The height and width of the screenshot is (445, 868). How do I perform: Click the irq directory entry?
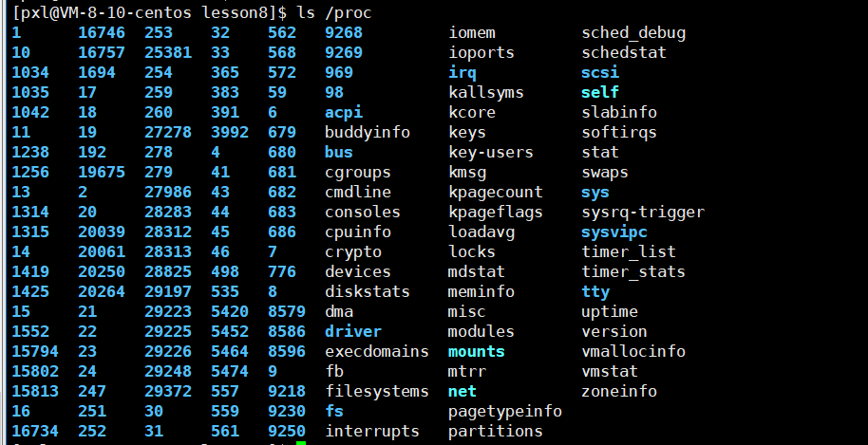462,72
